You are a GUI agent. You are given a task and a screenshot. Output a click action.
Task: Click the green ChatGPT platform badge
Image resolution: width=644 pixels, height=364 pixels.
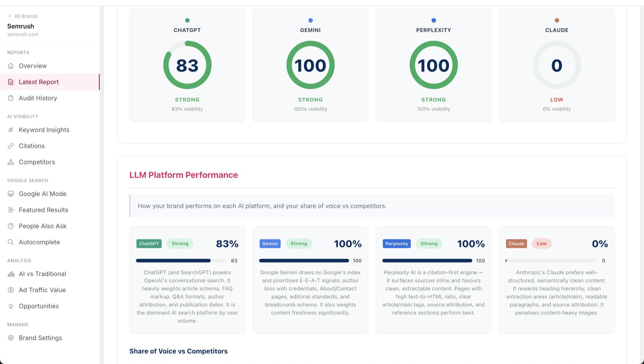[149, 244]
